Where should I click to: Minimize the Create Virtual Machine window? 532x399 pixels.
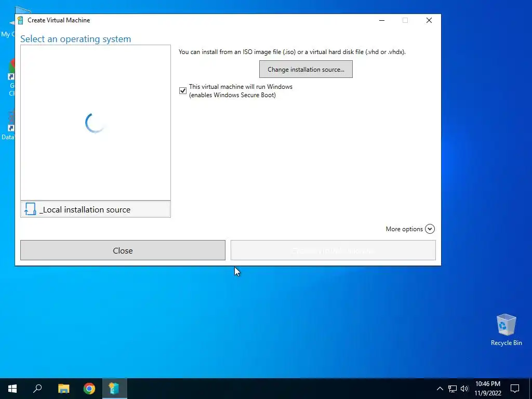coord(382,20)
